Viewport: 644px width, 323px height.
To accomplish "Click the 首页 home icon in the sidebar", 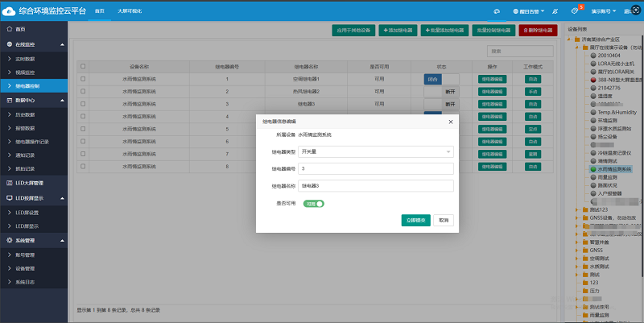I will 9,28.
